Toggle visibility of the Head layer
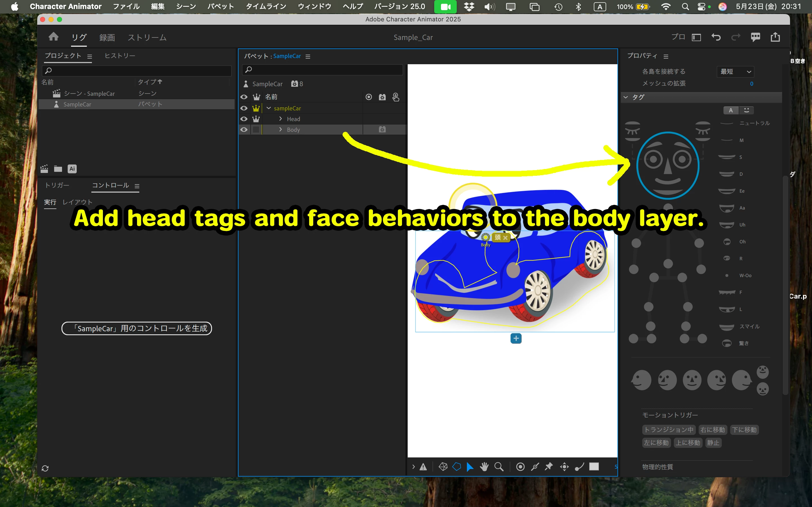Screen dimensions: 812x507 [244, 119]
